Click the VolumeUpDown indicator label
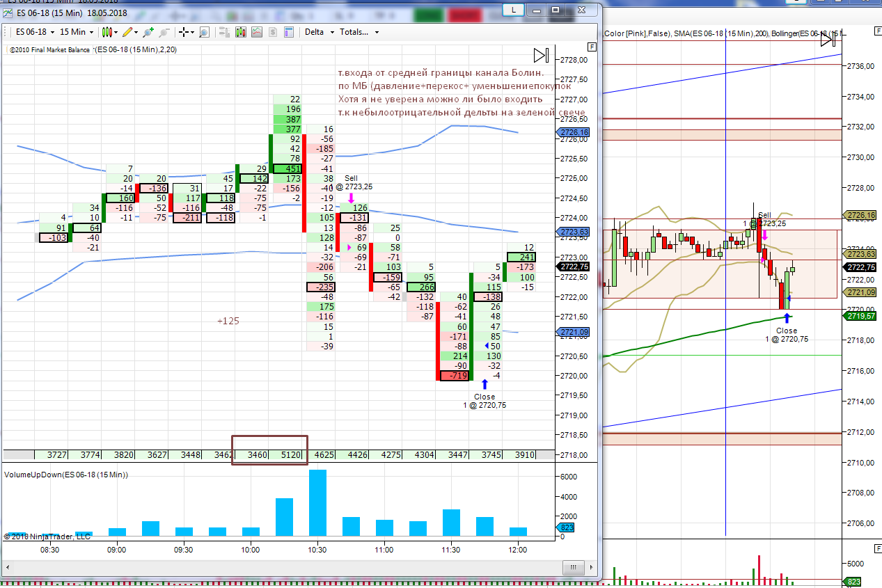Viewport: 882px width, 588px height. pyautogui.click(x=66, y=475)
